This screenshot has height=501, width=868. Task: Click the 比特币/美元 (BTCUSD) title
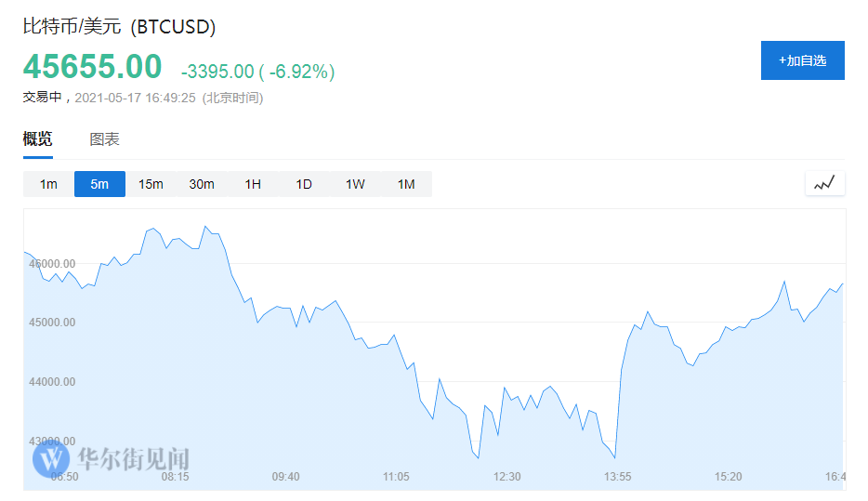[x=119, y=27]
